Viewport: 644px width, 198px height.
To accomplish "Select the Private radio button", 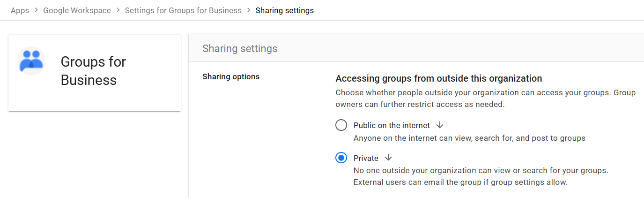I will tap(341, 158).
